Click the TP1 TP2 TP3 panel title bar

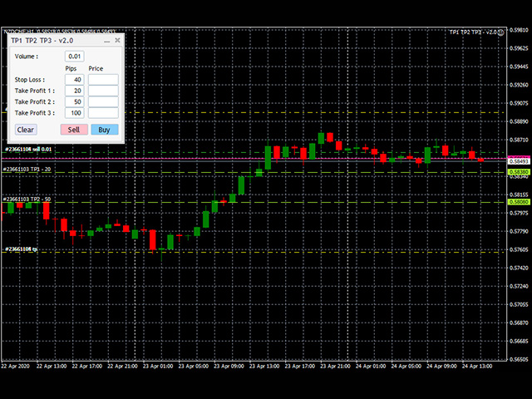click(x=66, y=41)
